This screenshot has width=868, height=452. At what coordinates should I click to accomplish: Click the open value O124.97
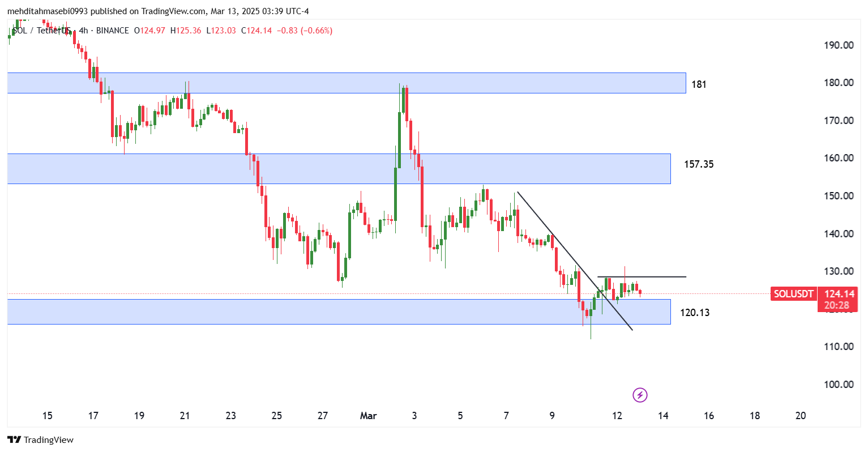pos(149,31)
